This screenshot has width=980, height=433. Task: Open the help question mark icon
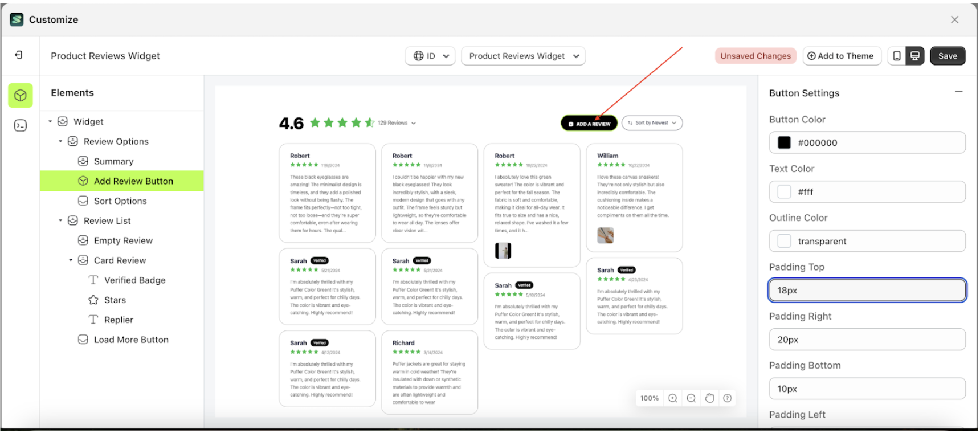[x=728, y=398]
